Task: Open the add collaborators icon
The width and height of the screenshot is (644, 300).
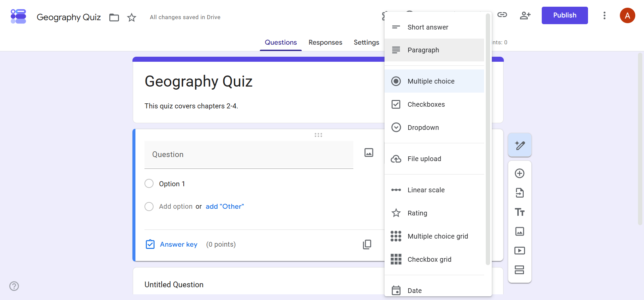Action: [x=525, y=15]
